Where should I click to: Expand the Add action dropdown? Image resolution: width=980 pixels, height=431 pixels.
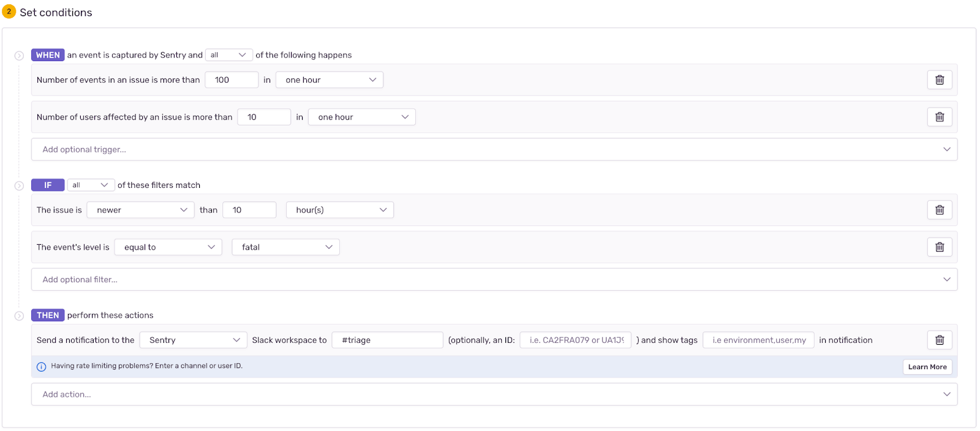pyautogui.click(x=494, y=394)
